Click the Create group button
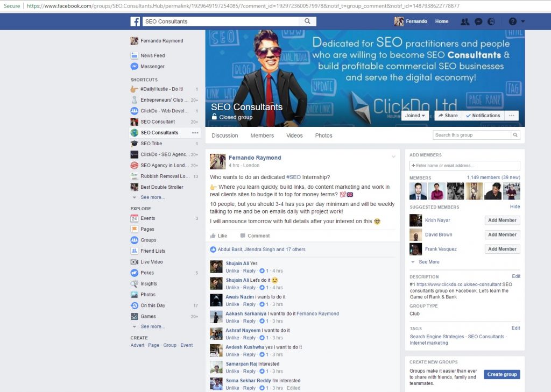This screenshot has height=392, width=551. (502, 374)
